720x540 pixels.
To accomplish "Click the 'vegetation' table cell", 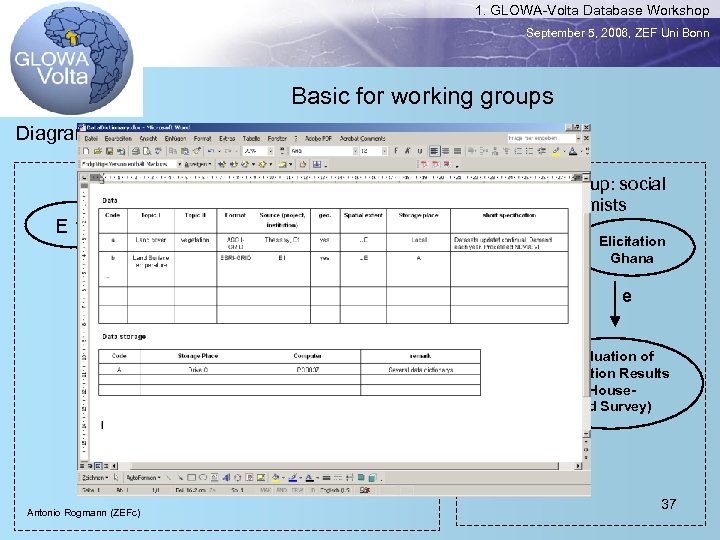I will (195, 242).
